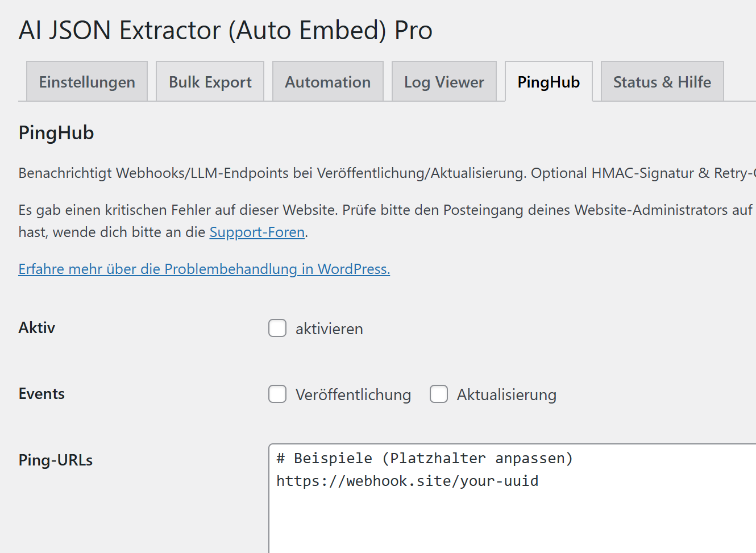Click the Beispiele comment line

coord(424,458)
